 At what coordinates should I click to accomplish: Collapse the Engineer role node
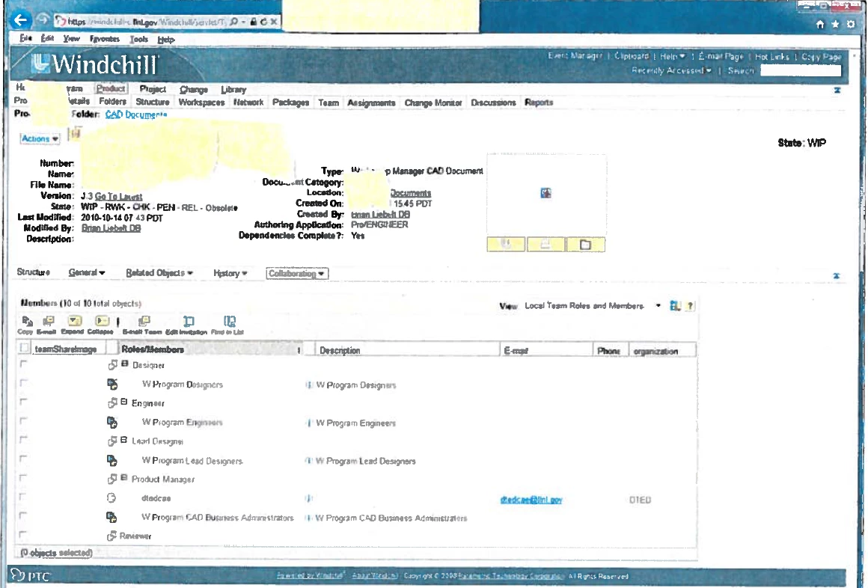(x=124, y=402)
